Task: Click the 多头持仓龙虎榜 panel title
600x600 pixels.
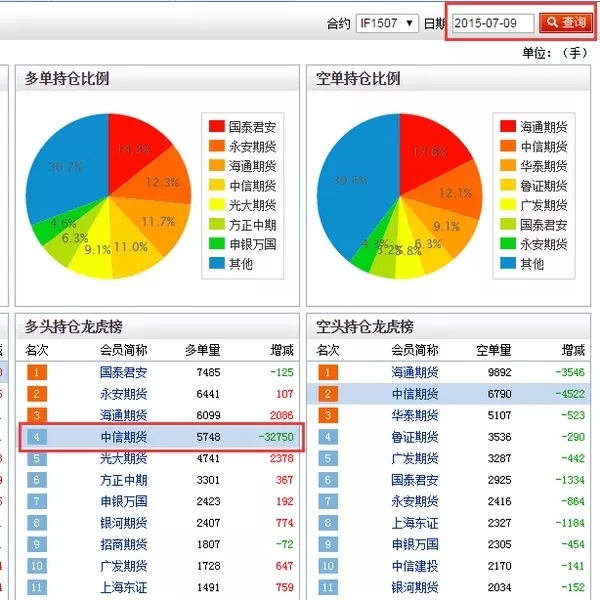Action: (x=73, y=326)
